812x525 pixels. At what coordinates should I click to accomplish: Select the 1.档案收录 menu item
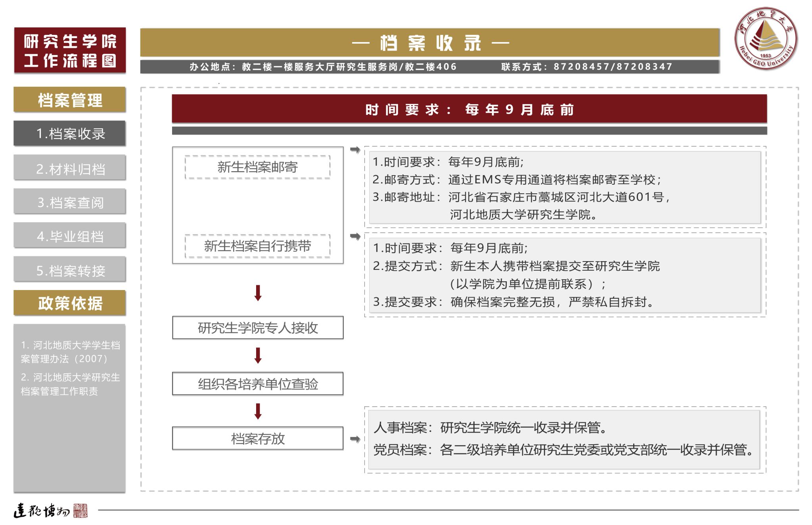[70, 134]
